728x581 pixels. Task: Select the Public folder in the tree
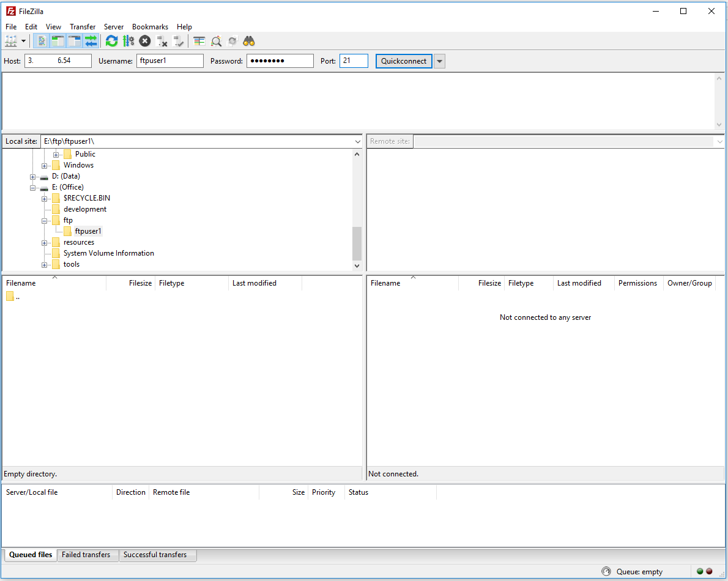85,154
